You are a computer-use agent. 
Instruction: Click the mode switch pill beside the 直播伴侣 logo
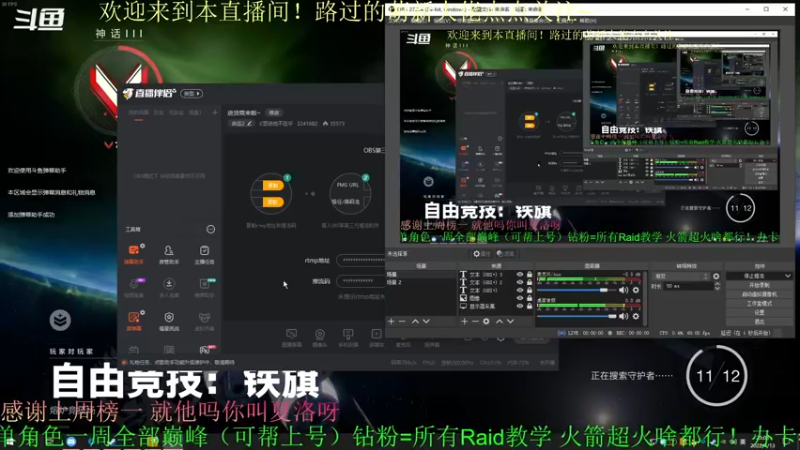(191, 93)
